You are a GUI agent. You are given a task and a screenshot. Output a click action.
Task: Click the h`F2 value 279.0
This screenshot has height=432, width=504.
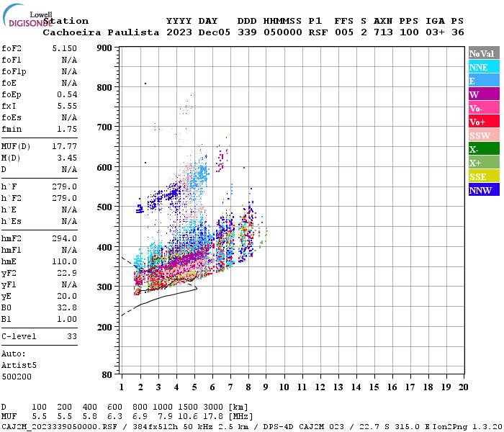pyautogui.click(x=65, y=198)
